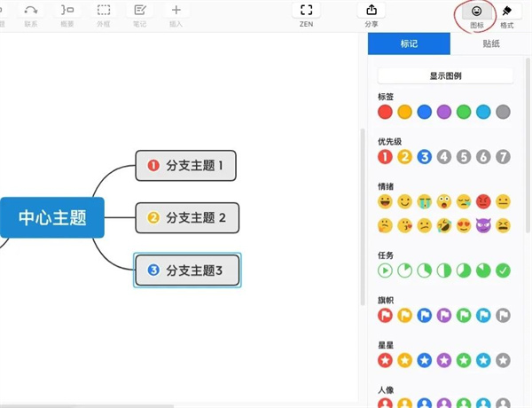Enter ZEN mode

[x=307, y=13]
